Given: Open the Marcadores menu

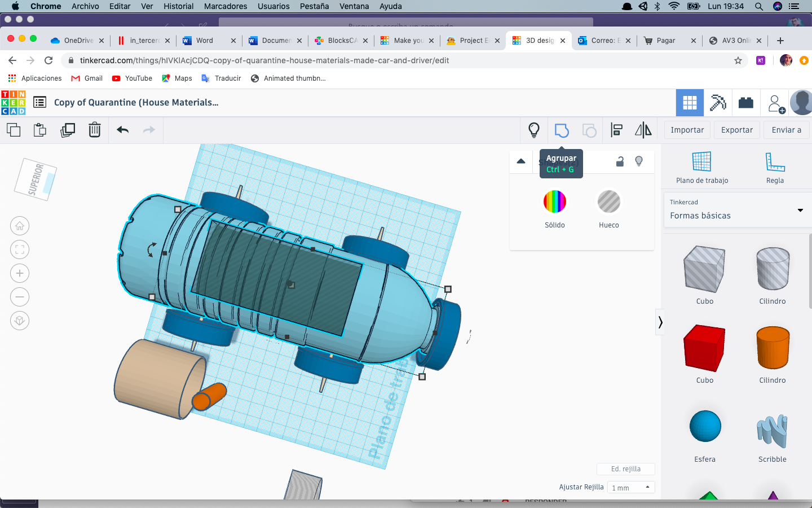Looking at the screenshot, I should click(x=226, y=6).
